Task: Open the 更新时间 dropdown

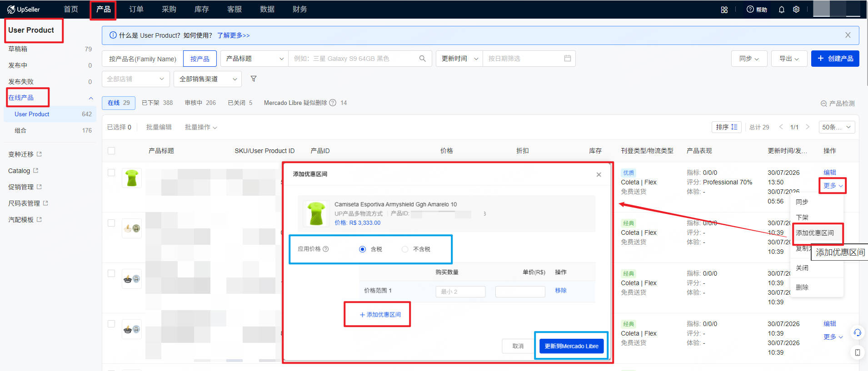Action: (x=459, y=59)
